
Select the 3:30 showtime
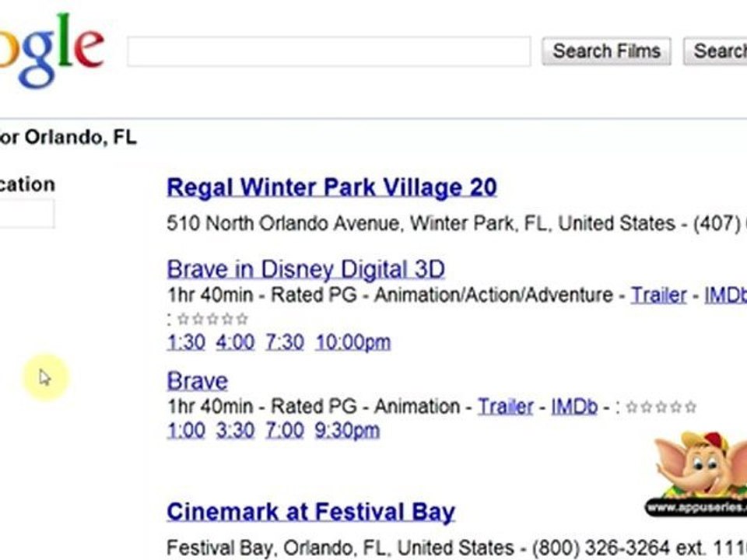[x=235, y=430]
